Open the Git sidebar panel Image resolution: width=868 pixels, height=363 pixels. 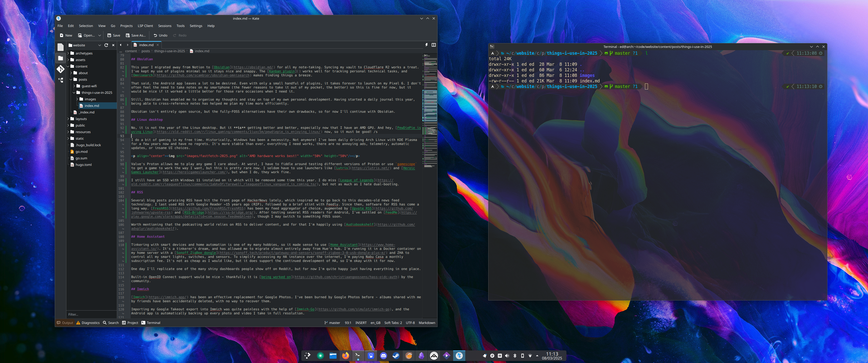[x=61, y=69]
